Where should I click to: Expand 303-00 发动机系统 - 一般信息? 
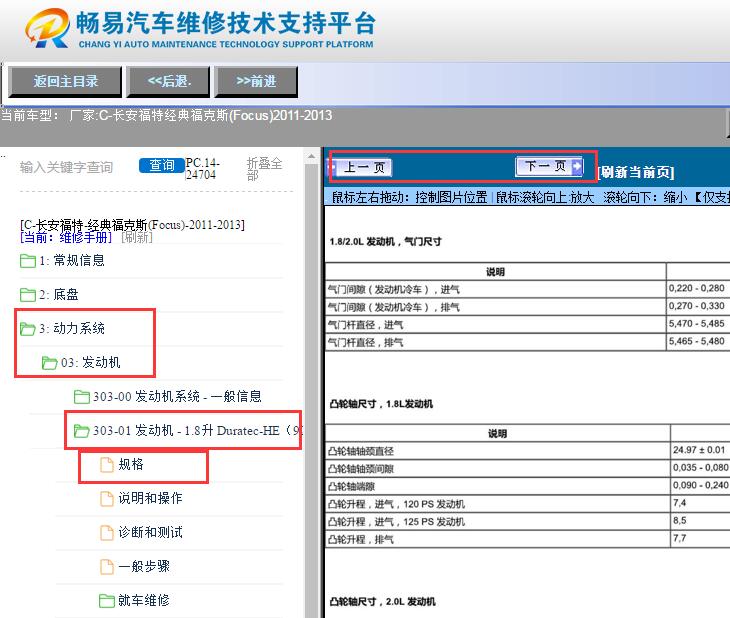[x=177, y=396]
